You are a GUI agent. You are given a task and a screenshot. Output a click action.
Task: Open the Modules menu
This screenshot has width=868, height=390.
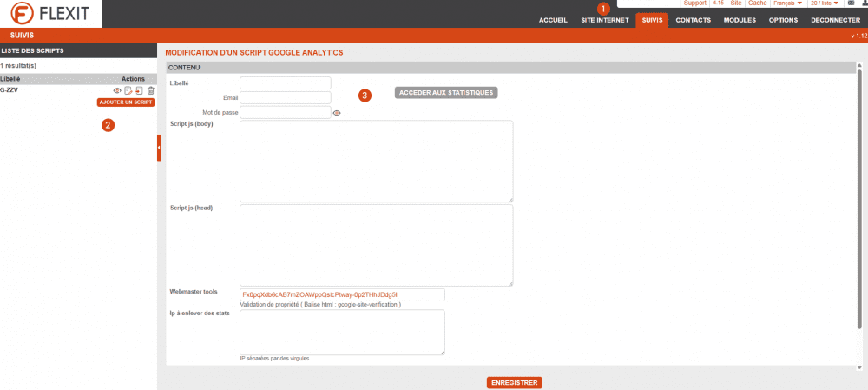[x=740, y=19]
